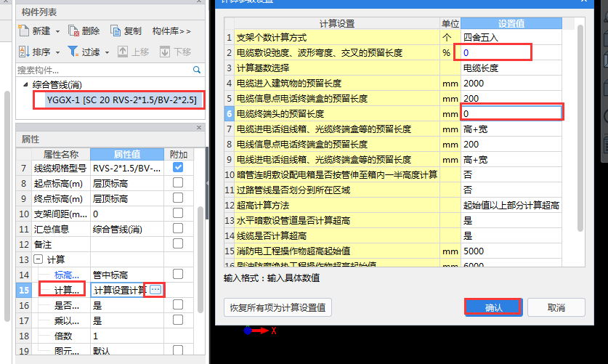This screenshot has height=364, width=608.
Task: Select row 10 暗管连明敷设配电箱 setting
Action: tap(337, 175)
